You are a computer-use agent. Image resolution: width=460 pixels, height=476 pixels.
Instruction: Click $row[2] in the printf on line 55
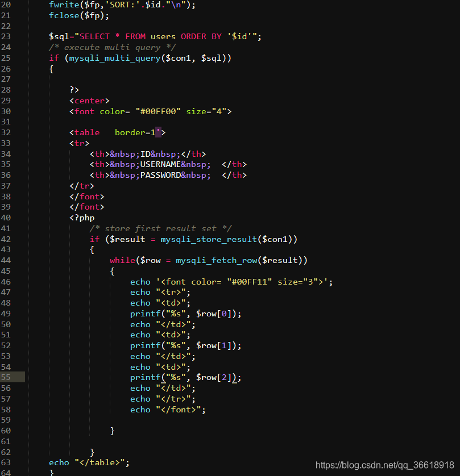(x=214, y=378)
